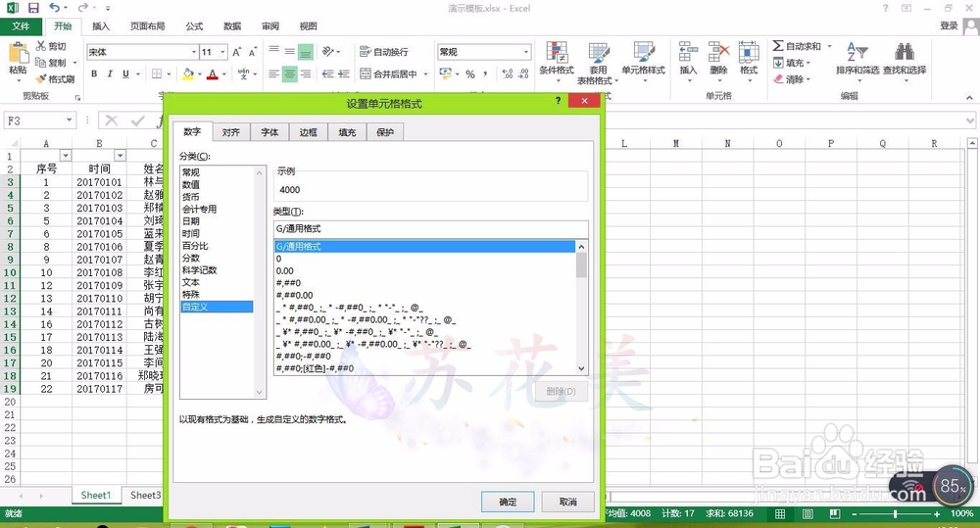Image resolution: width=980 pixels, height=528 pixels.
Task: Decrease font size with the smaller A
Action: (253, 52)
